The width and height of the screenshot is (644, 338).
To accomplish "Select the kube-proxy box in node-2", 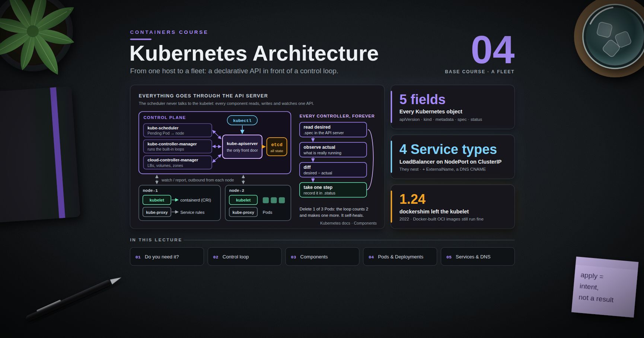I will tap(243, 212).
